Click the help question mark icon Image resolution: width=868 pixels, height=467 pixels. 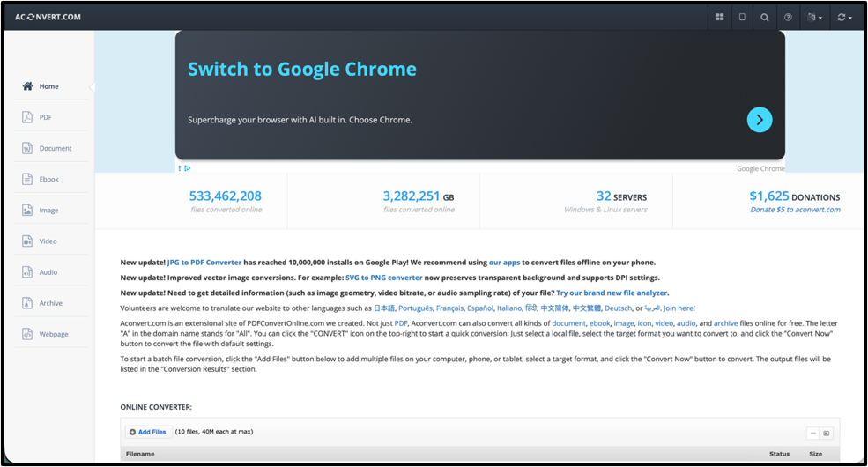(788, 17)
